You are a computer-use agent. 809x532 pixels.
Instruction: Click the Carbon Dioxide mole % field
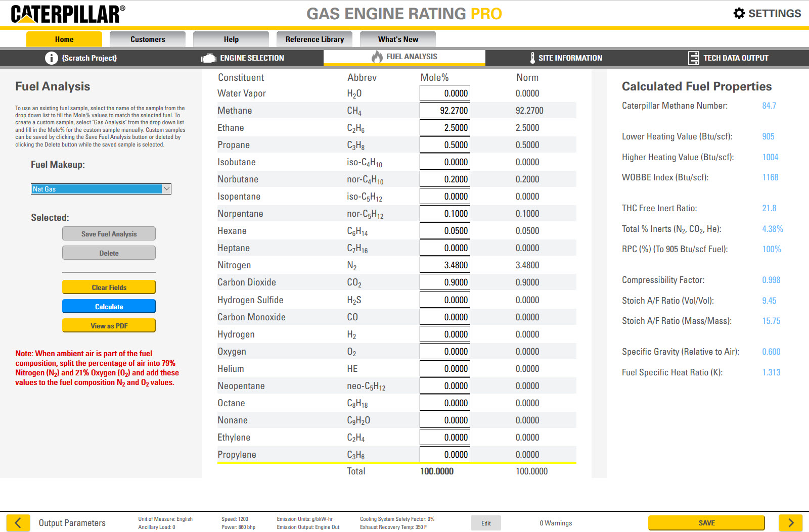445,282
